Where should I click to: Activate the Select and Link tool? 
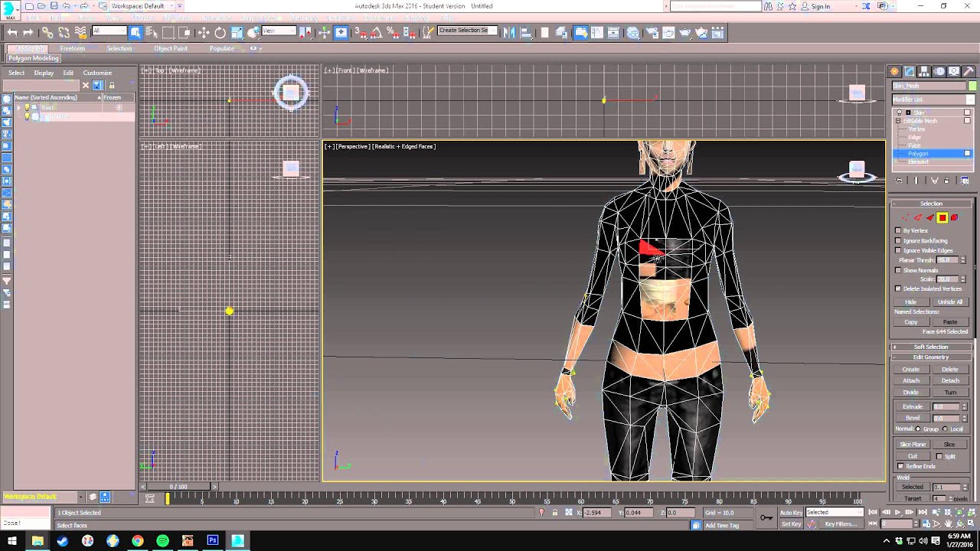(47, 32)
